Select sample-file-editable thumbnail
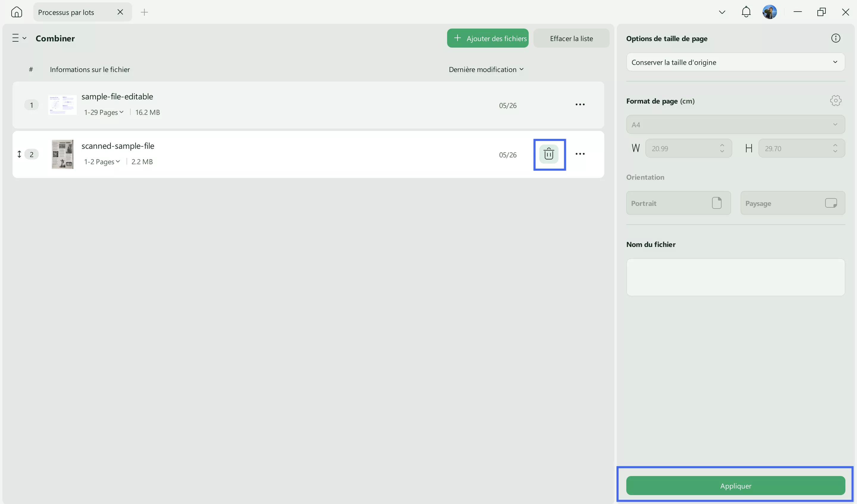The image size is (857, 504). pos(62,105)
